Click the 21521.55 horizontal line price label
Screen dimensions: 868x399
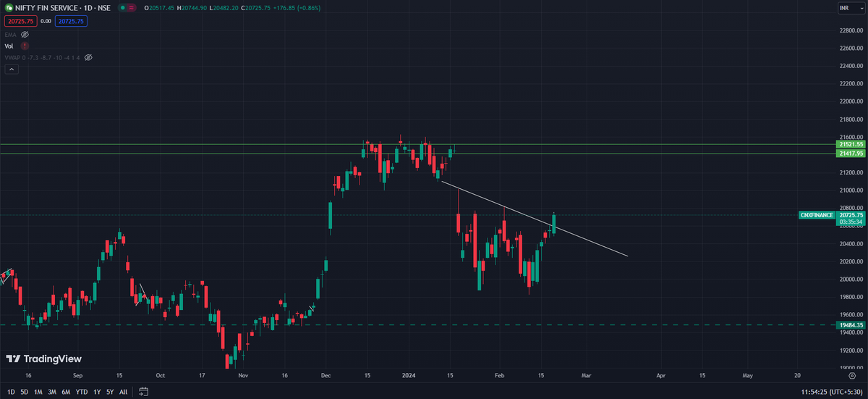(851, 145)
